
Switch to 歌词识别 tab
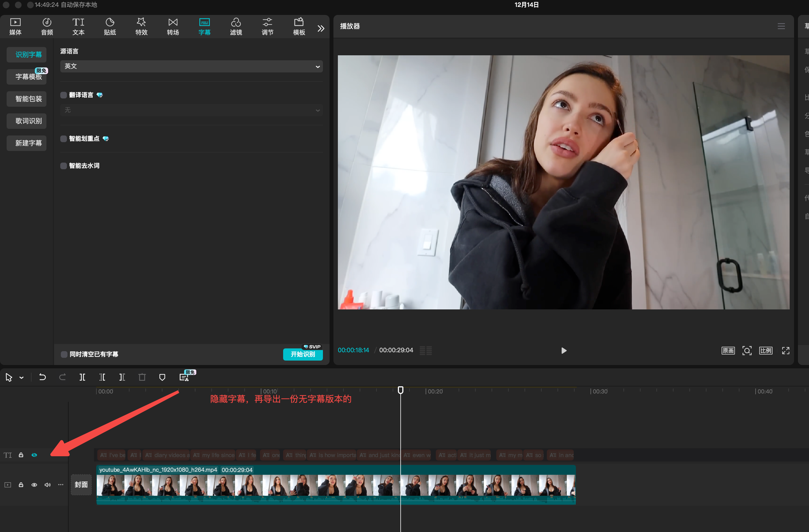click(x=28, y=121)
